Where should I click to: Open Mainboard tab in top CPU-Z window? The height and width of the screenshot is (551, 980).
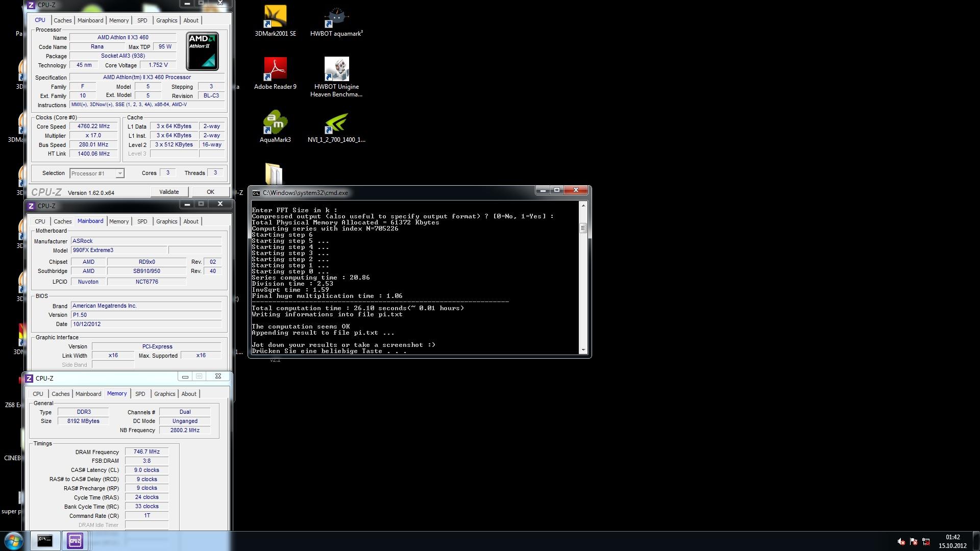click(x=90, y=20)
